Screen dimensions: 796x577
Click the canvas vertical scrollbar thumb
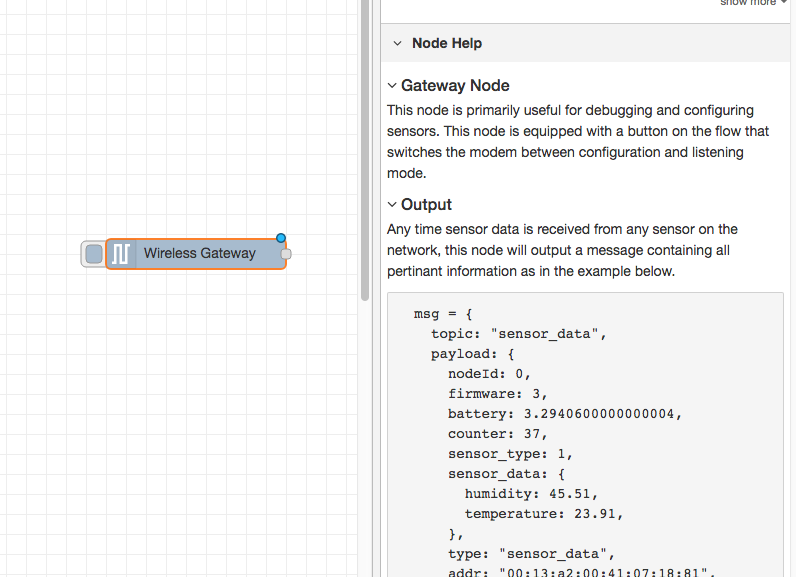point(365,150)
